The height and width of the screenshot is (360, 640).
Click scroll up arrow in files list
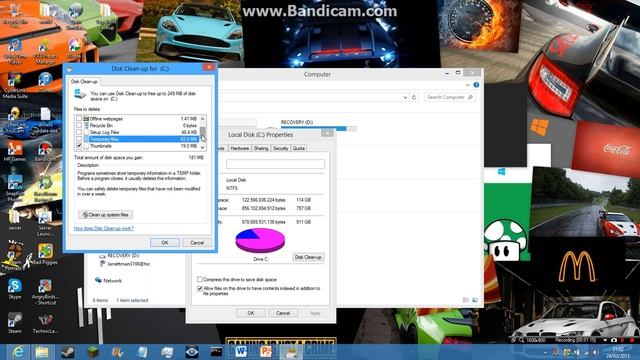[202, 119]
